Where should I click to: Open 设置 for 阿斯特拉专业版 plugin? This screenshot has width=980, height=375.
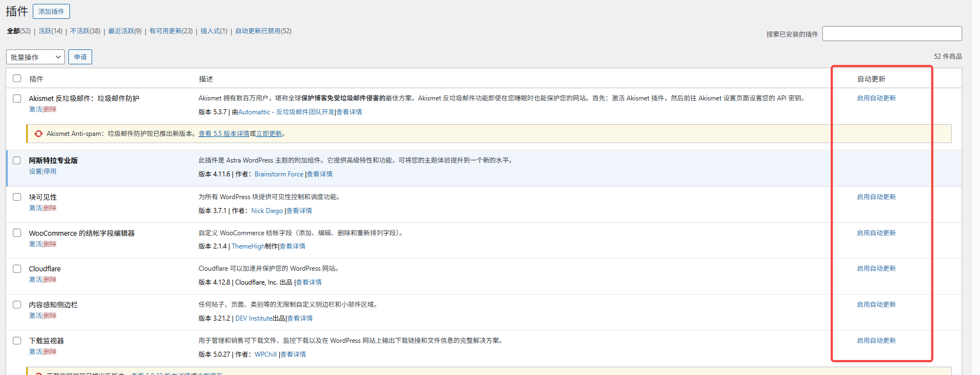tap(35, 171)
